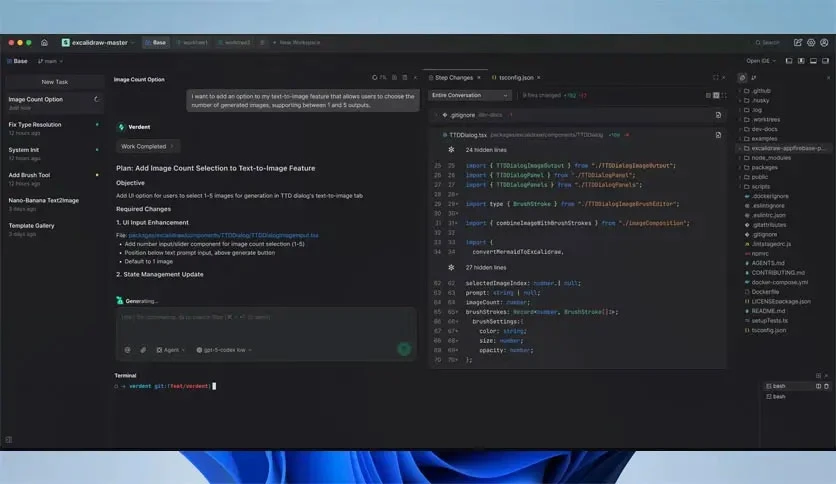This screenshot has width=836, height=484.
Task: Expand the .husky folder
Action: point(755,101)
